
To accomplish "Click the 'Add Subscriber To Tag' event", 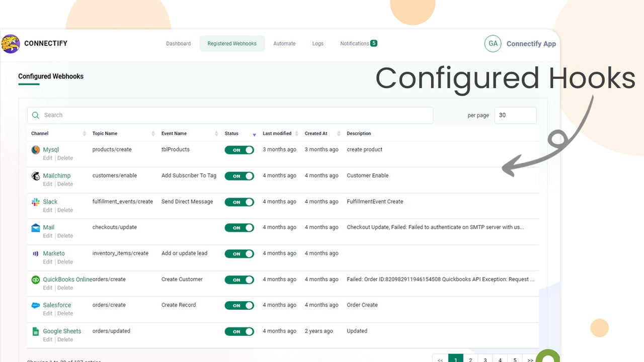I will coord(189,175).
